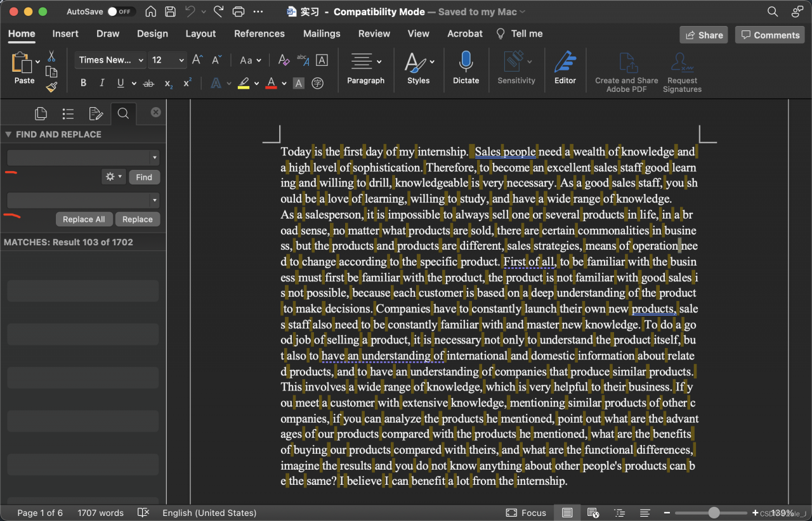Click the Share button

(x=704, y=35)
